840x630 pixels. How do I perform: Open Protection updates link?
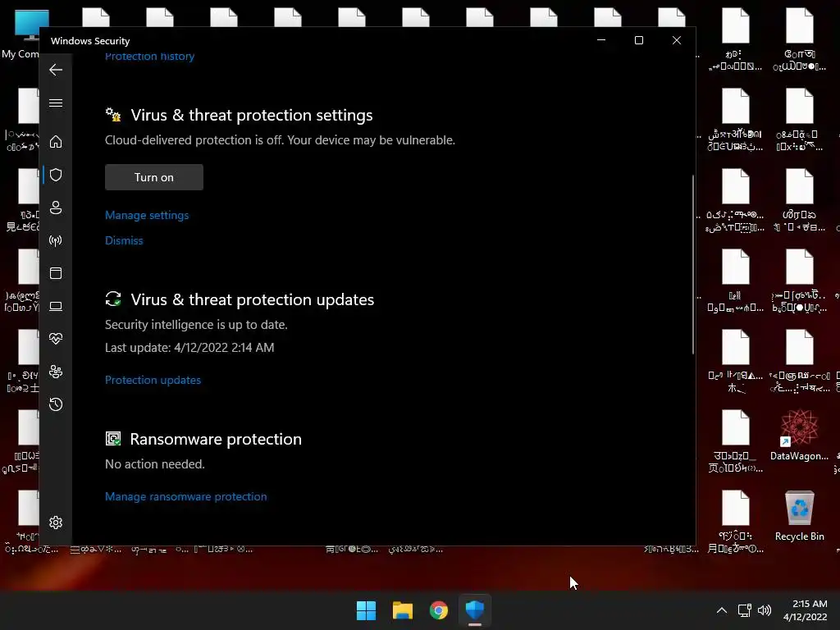153,380
